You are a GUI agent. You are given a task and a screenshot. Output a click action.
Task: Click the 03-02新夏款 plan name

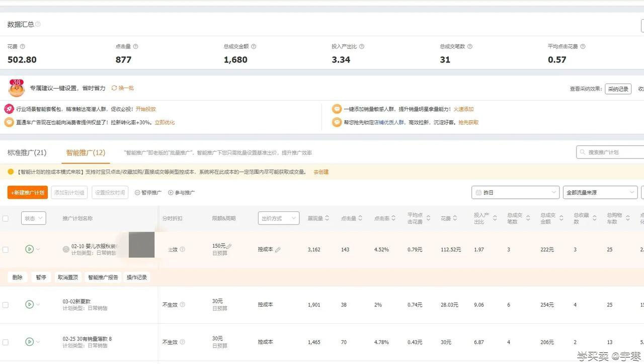(76, 302)
